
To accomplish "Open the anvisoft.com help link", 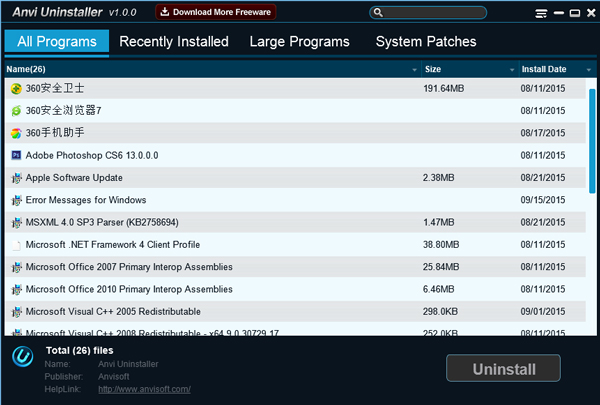I will tap(144, 389).
